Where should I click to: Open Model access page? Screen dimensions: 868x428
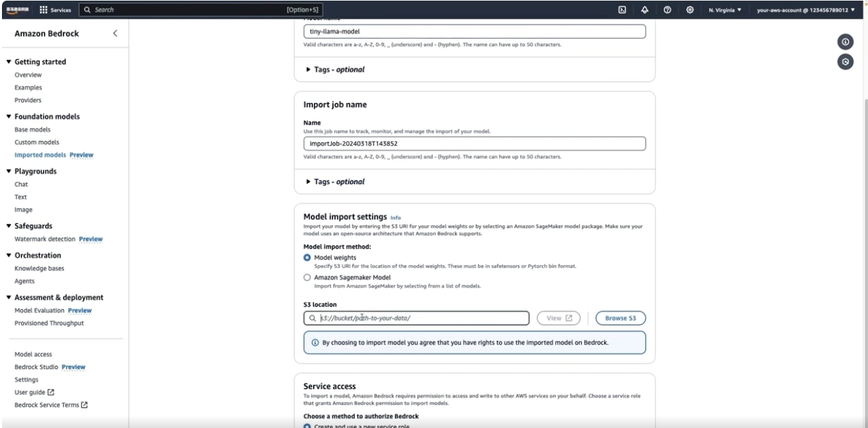[x=33, y=354]
